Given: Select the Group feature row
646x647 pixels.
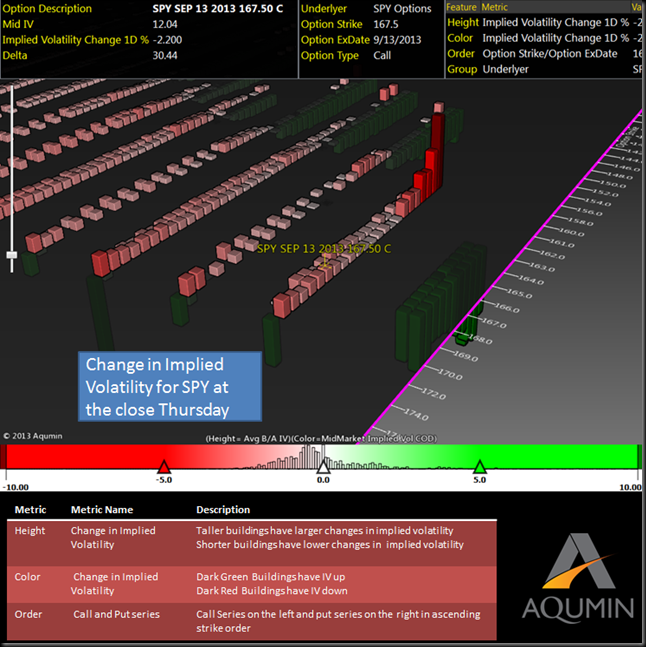Looking at the screenshot, I should (x=545, y=69).
